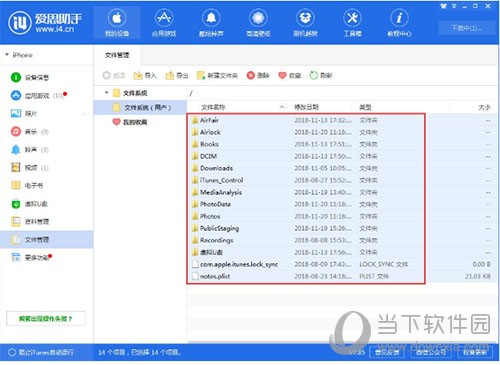Image resolution: width=500 pixels, height=365 pixels.
Task: Open the HD Wallpapers flower icon
Action: pos(258,23)
